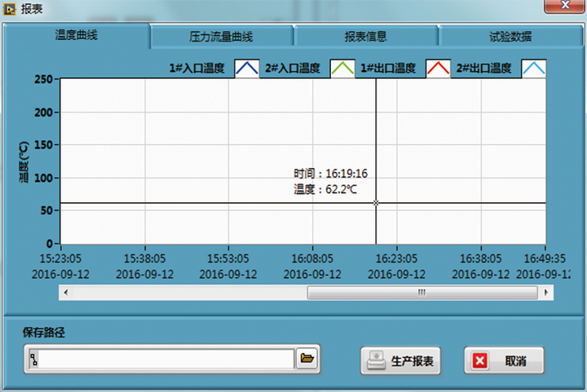
Task: Click the printer icon on 生产报表
Action: point(376,360)
